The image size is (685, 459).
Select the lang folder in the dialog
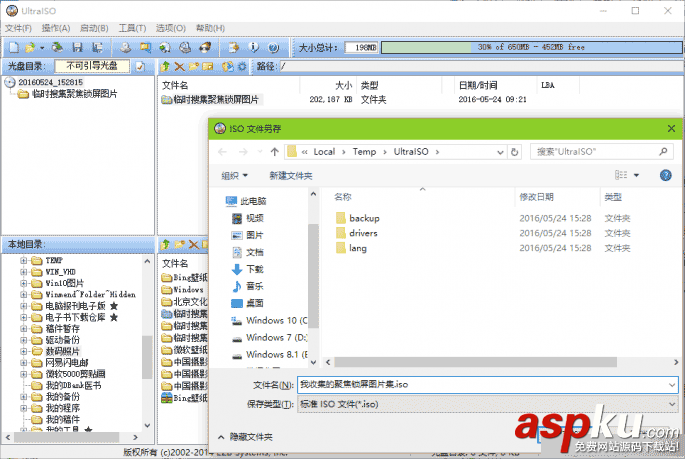[351, 248]
